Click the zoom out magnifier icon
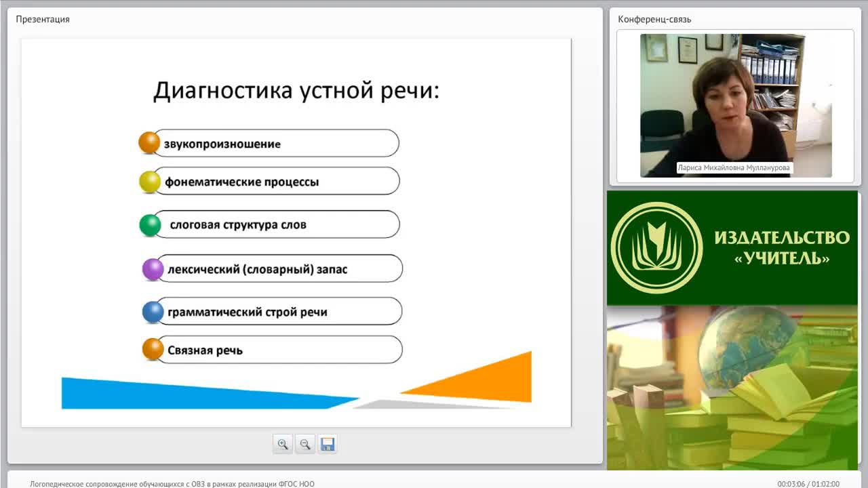This screenshot has height=488, width=868. [x=305, y=445]
